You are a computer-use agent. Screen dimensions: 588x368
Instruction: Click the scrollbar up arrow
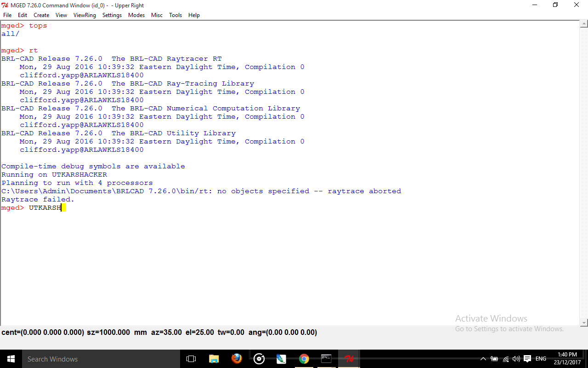(x=584, y=24)
